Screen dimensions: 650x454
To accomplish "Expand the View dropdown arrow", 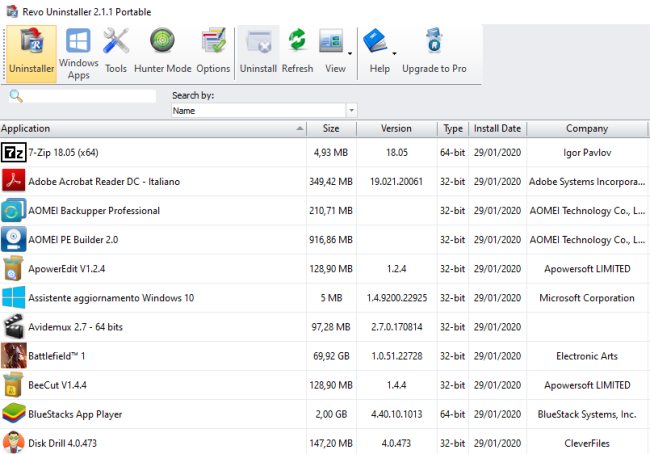I will (350, 53).
